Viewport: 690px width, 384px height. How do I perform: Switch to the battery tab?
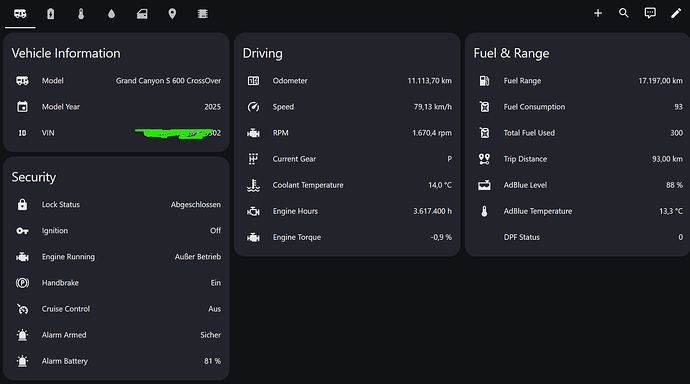[51, 14]
